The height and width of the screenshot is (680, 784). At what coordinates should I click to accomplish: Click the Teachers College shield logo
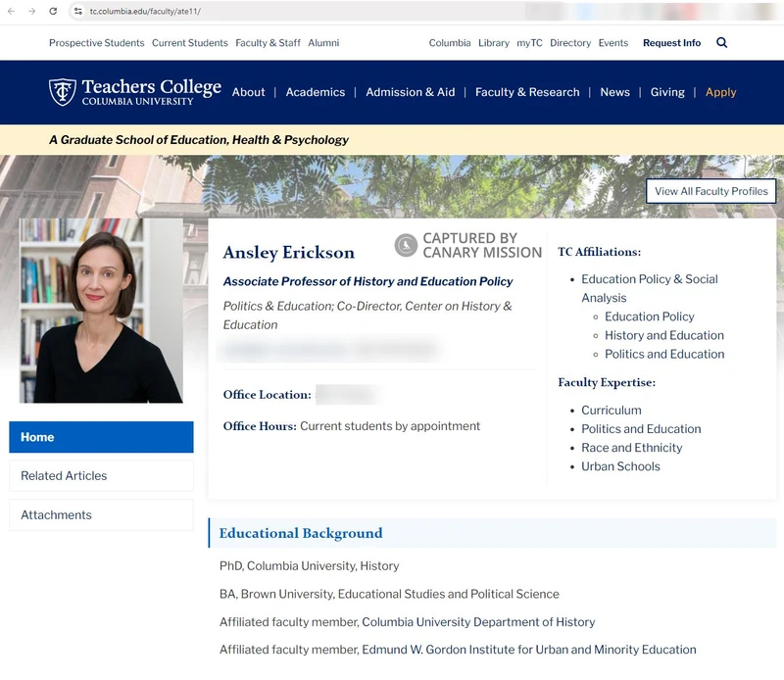pyautogui.click(x=61, y=92)
